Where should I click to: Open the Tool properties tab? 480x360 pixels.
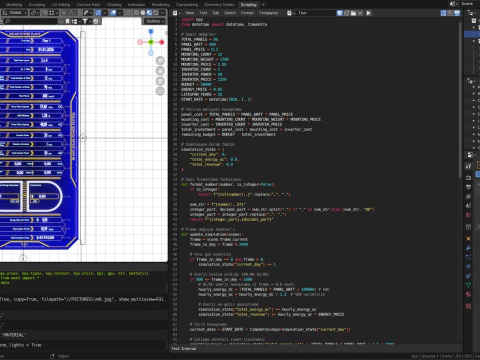tap(468, 166)
